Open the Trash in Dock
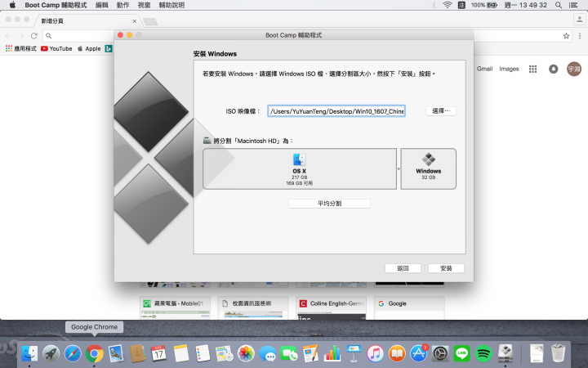Image resolution: width=588 pixels, height=368 pixels. [x=559, y=353]
